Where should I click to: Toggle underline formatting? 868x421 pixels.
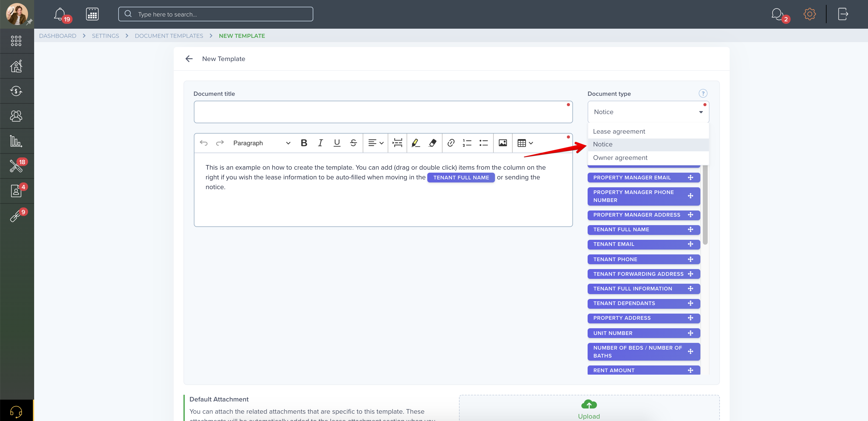pos(336,143)
